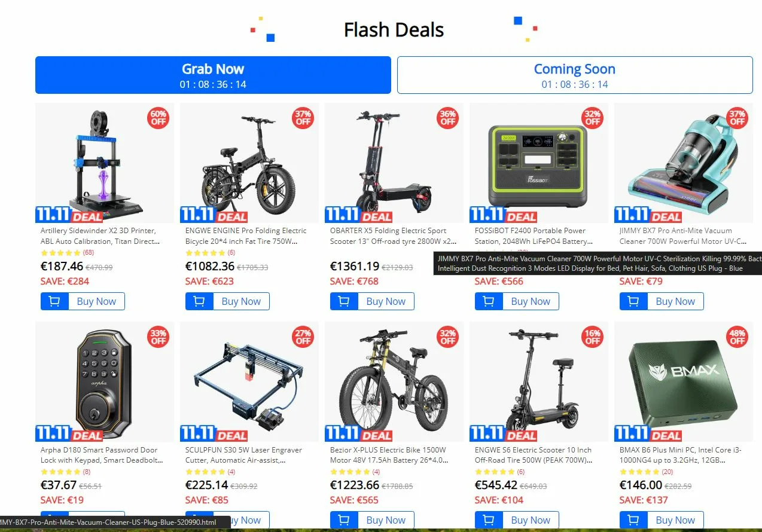This screenshot has width=762, height=532.
Task: Buy Now the BMAX B6 Plus Mini PC
Action: click(x=675, y=520)
